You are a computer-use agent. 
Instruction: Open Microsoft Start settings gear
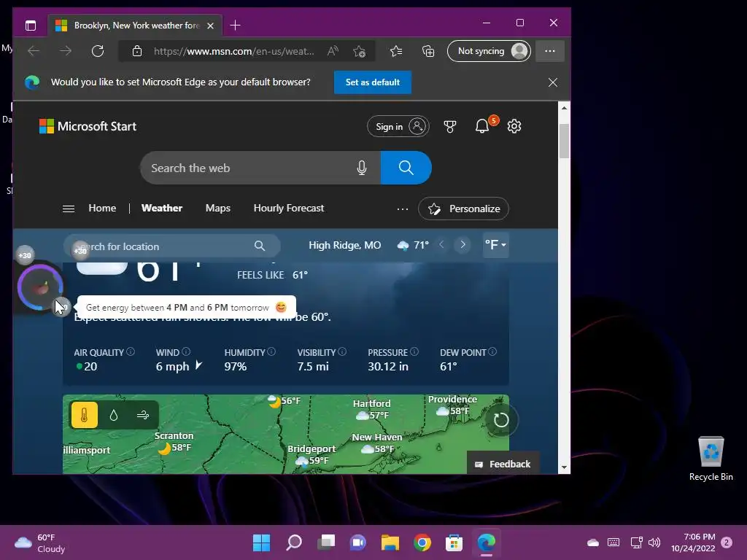point(514,126)
